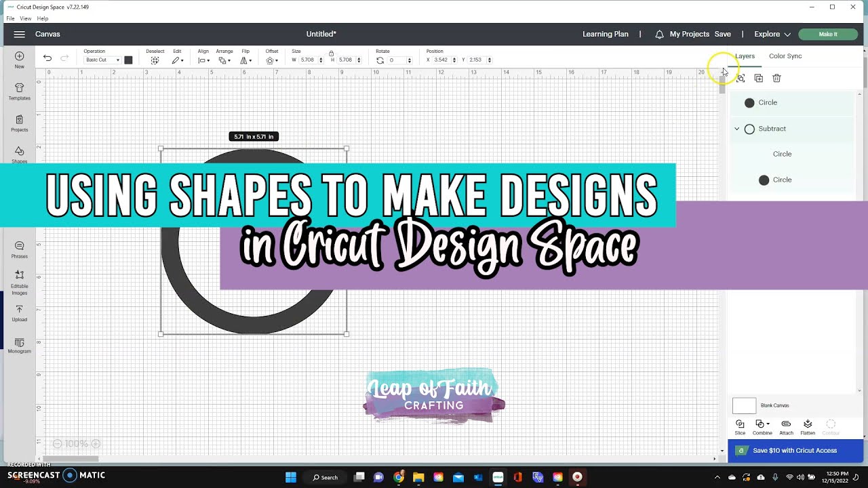Switch to the Color Sync tab

click(785, 56)
